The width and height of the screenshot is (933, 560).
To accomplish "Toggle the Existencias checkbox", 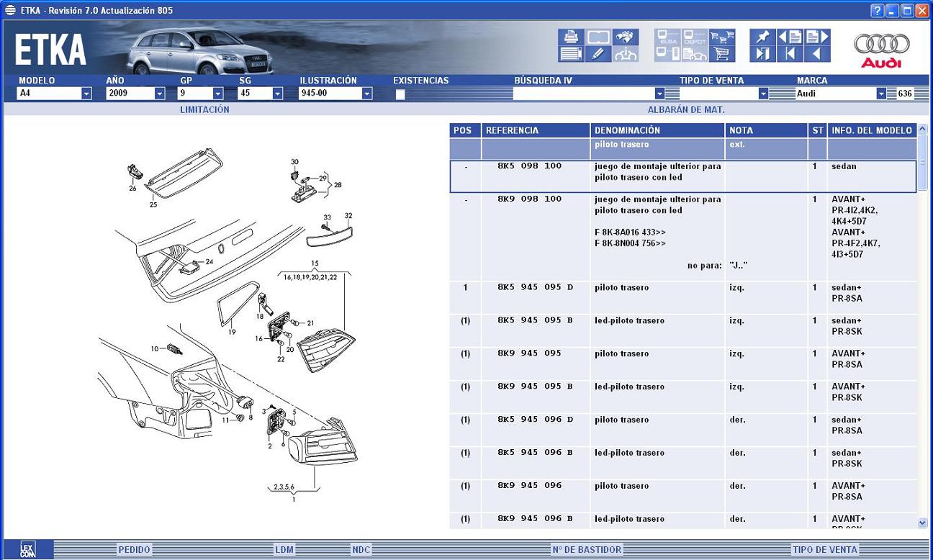I will (x=400, y=94).
